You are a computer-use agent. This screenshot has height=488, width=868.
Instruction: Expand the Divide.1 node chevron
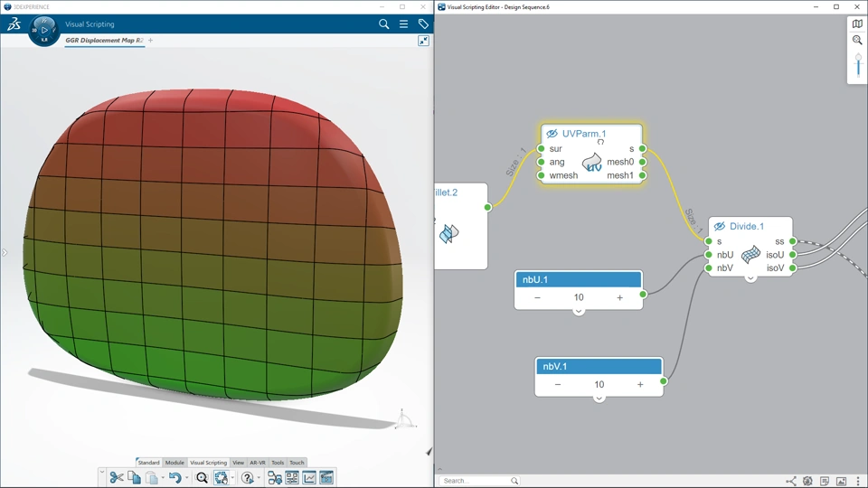coord(750,278)
